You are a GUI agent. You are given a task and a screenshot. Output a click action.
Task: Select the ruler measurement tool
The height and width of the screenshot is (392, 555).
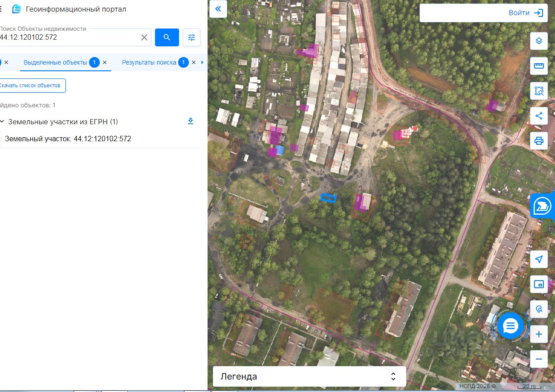click(x=539, y=66)
